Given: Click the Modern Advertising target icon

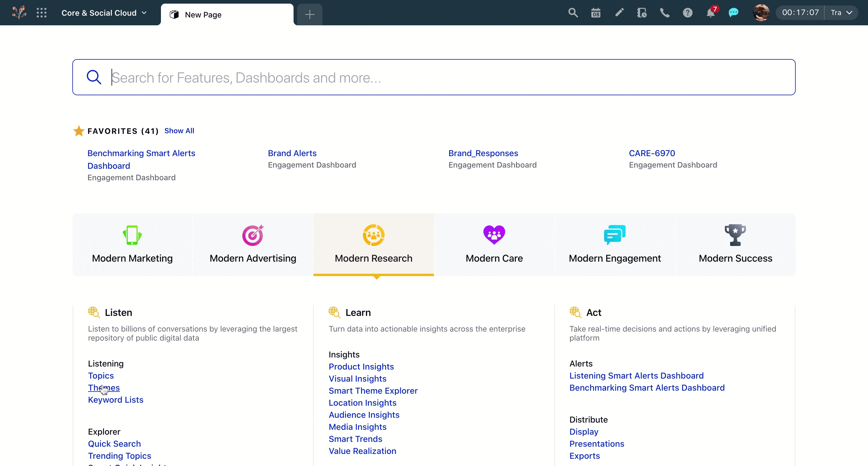Looking at the screenshot, I should click(x=253, y=235).
